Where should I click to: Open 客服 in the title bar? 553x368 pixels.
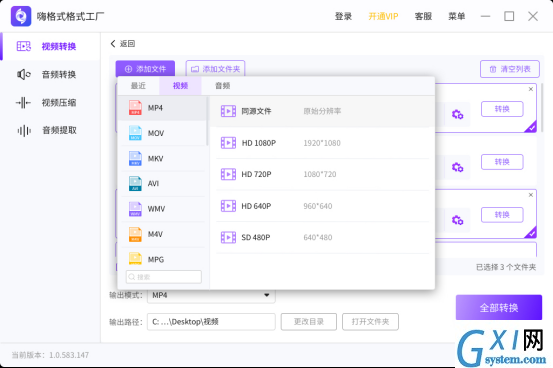423,16
